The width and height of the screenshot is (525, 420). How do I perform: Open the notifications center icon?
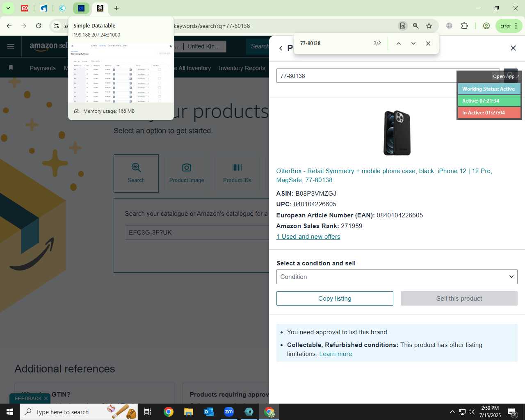(512, 412)
